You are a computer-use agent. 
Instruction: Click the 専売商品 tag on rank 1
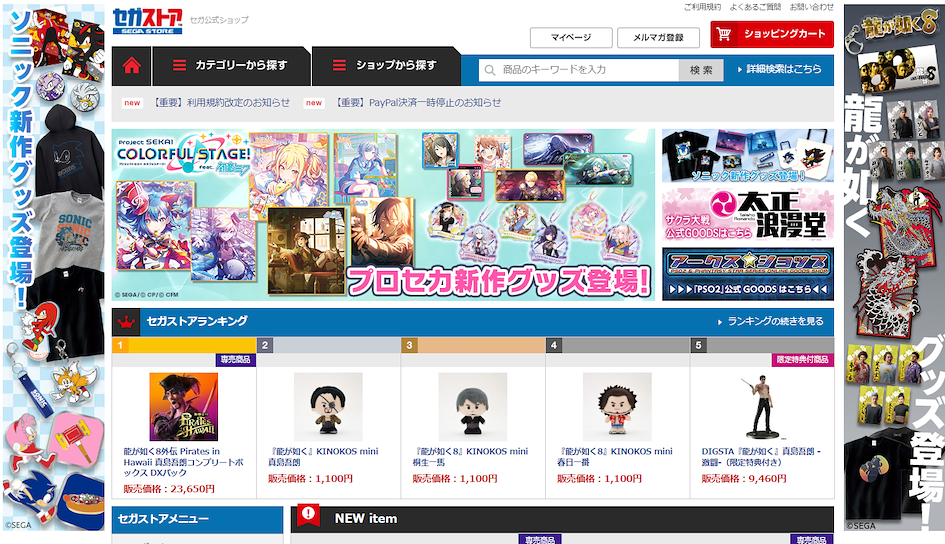(236, 360)
